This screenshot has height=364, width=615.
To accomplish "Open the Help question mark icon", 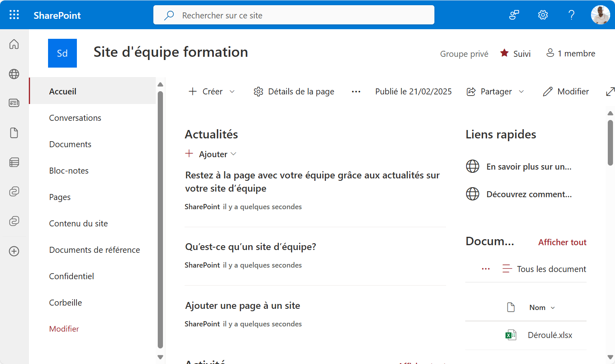I will click(x=571, y=15).
